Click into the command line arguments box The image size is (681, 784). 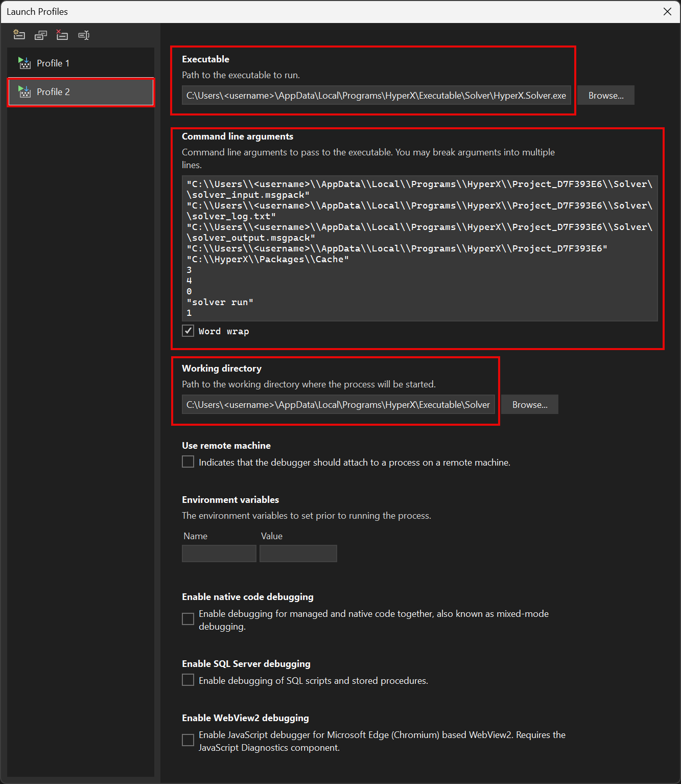click(420, 248)
